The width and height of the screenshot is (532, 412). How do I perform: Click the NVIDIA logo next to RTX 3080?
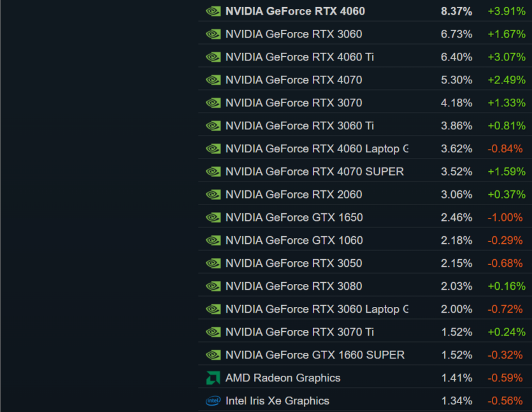coord(213,286)
